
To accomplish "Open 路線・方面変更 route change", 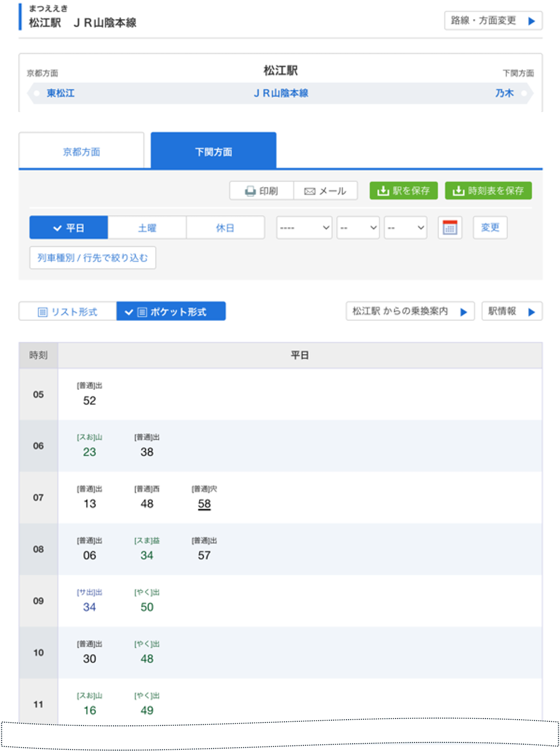I will tap(493, 21).
